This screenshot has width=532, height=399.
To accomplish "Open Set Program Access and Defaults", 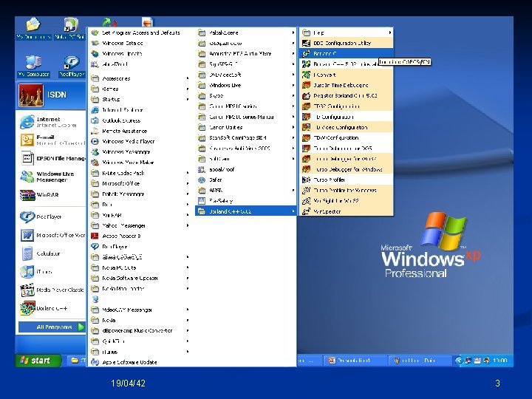I will [140, 33].
